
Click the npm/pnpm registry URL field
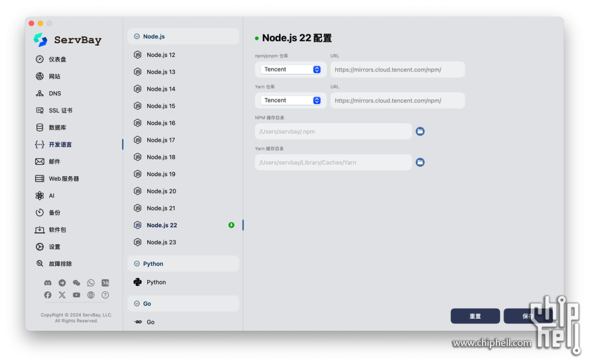click(397, 70)
